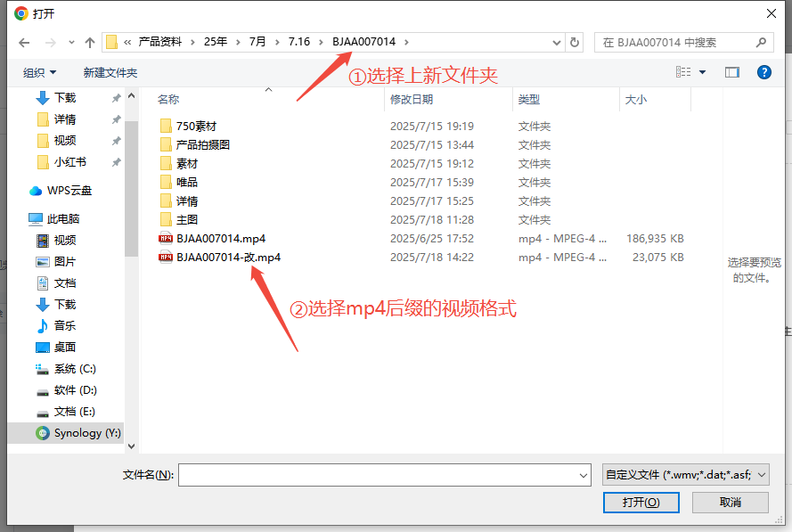This screenshot has width=792, height=532.
Task: Click the Refresh folder icon
Action: click(x=575, y=42)
